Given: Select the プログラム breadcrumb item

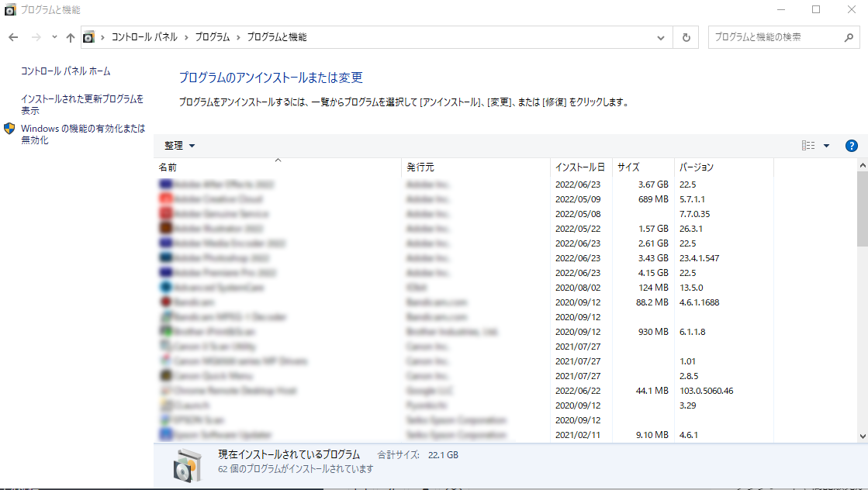Looking at the screenshot, I should click(213, 37).
